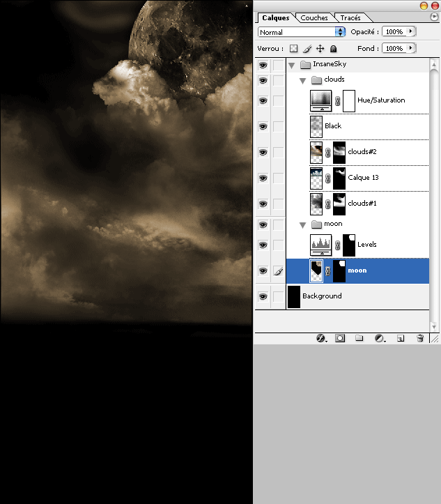Open the Normal blend mode dropdown

click(x=301, y=32)
